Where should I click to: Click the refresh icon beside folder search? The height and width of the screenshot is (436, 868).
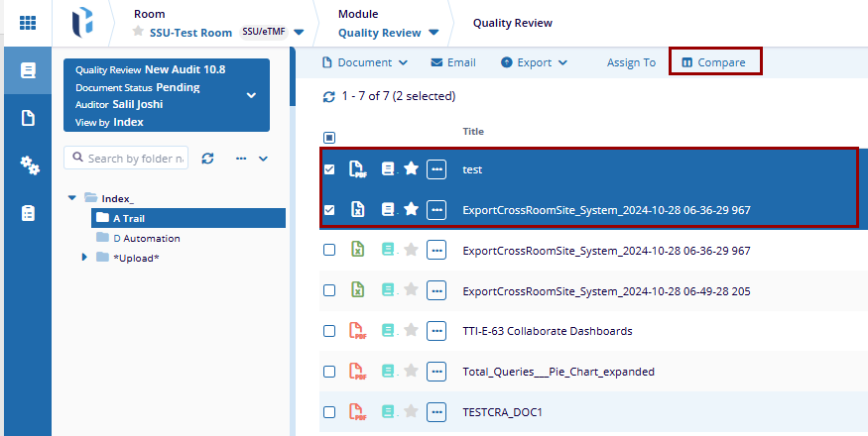coord(207,159)
